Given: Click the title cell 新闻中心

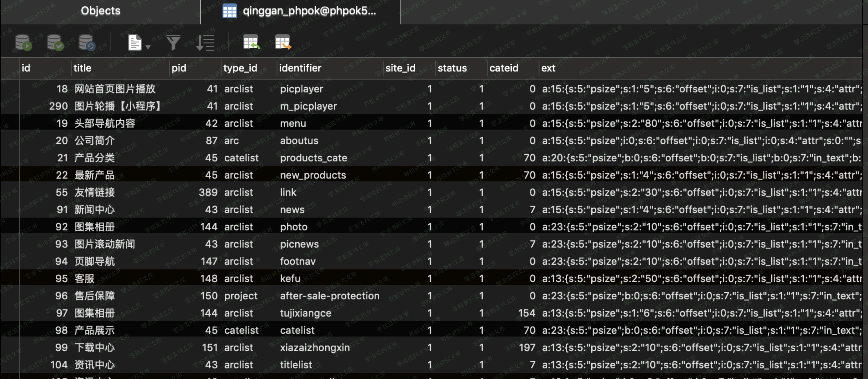Looking at the screenshot, I should click(94, 209).
